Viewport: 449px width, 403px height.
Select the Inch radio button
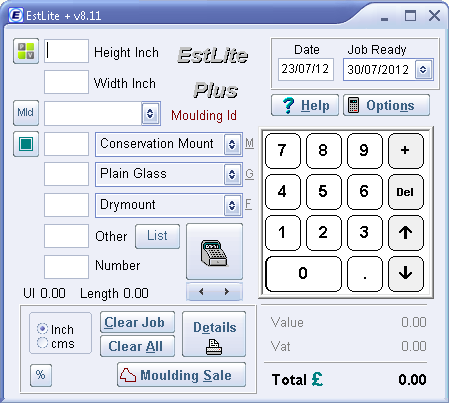click(42, 329)
